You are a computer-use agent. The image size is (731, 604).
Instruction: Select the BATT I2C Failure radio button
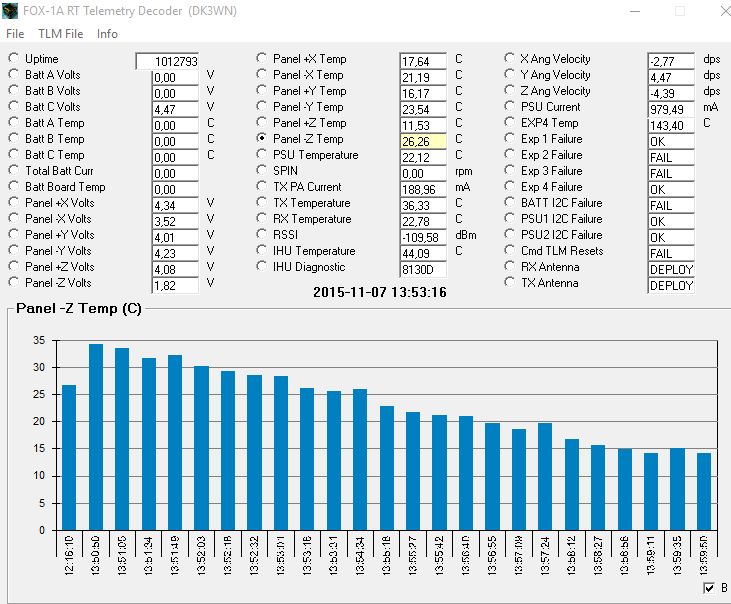click(510, 202)
